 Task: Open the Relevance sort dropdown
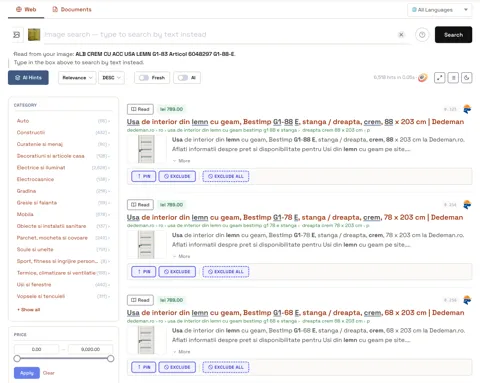(x=77, y=78)
